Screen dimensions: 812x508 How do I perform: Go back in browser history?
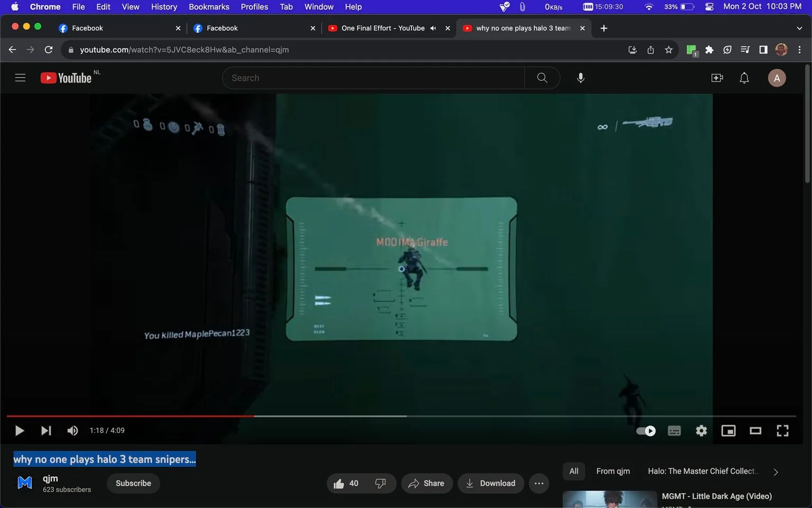click(x=12, y=50)
